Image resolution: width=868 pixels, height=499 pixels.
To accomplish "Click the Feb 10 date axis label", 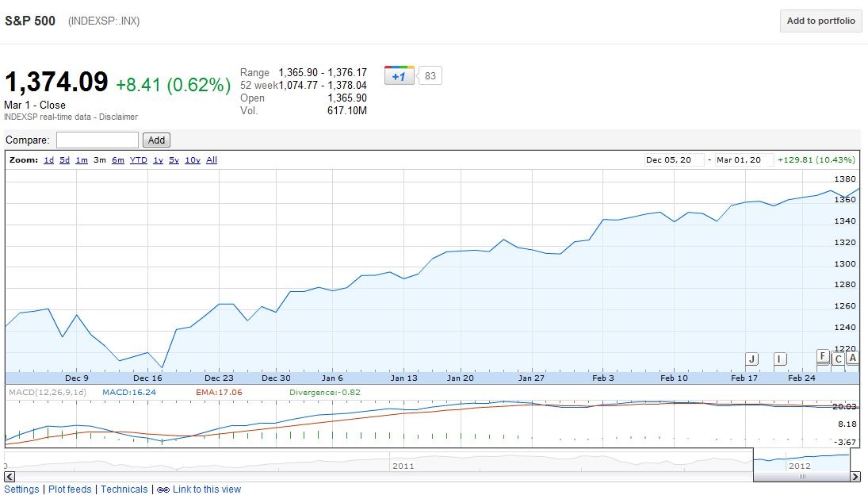I will pos(675,378).
